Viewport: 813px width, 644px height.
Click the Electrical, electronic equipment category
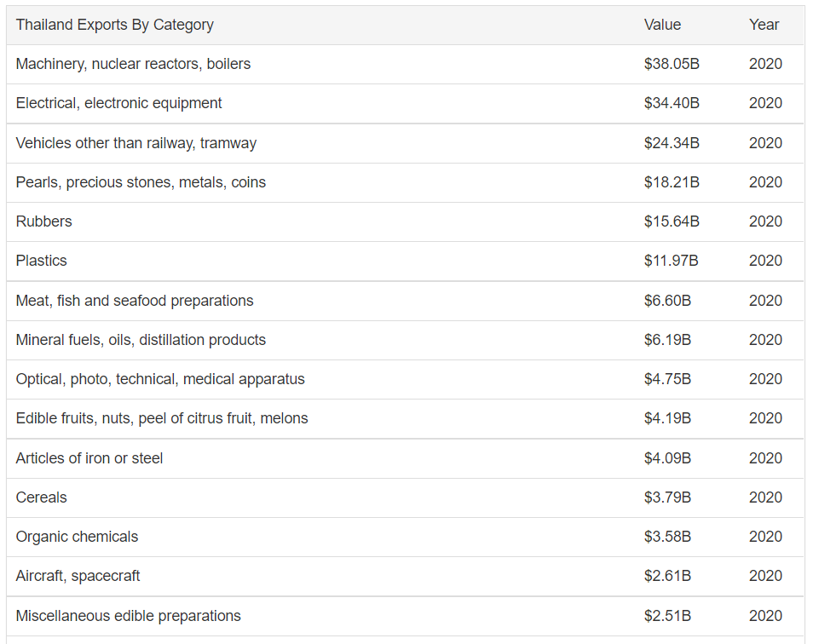tap(118, 103)
